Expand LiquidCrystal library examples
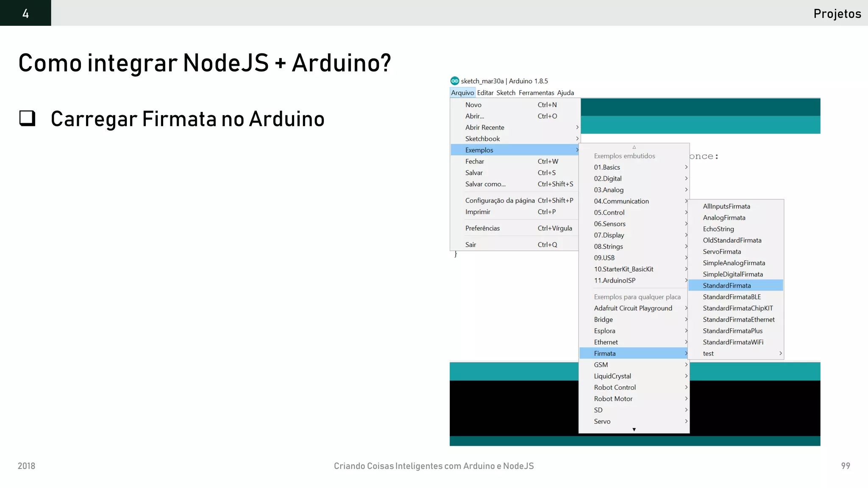 (x=634, y=376)
